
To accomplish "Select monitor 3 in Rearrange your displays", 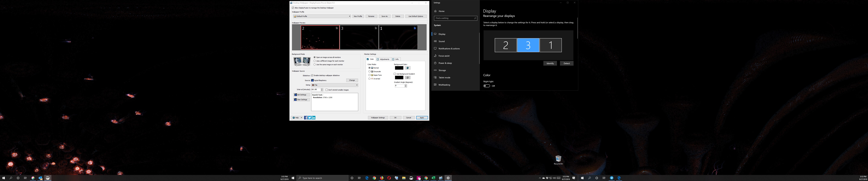I will tap(528, 45).
